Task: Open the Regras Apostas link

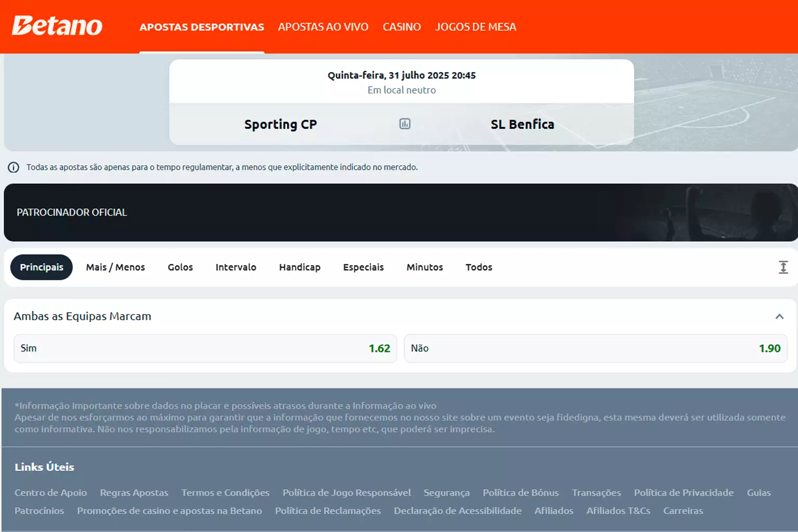Action: pyautogui.click(x=134, y=493)
